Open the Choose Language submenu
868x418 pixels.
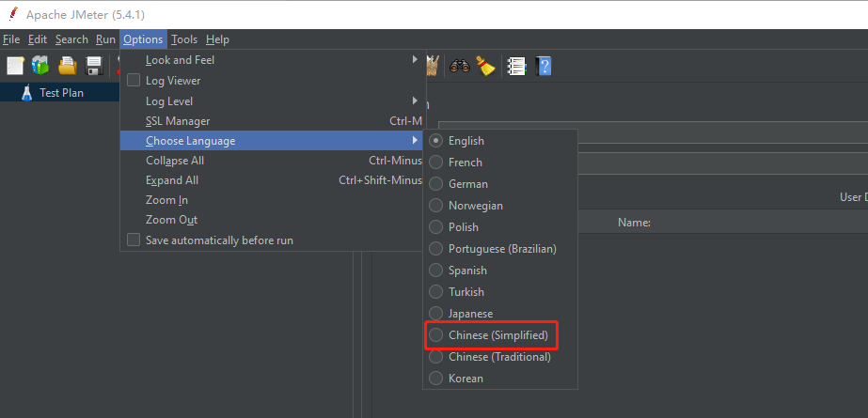coord(273,141)
